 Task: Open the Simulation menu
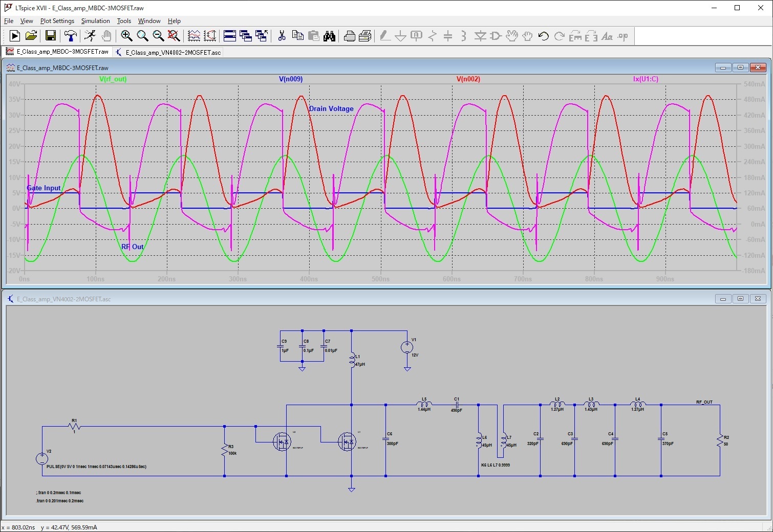95,21
